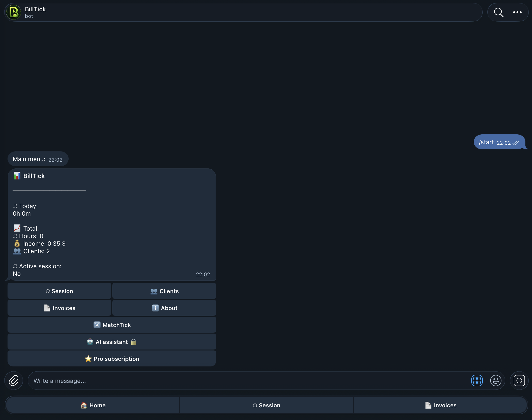This screenshot has height=420, width=532.
Task: Click the search magnifier icon
Action: [x=499, y=12]
